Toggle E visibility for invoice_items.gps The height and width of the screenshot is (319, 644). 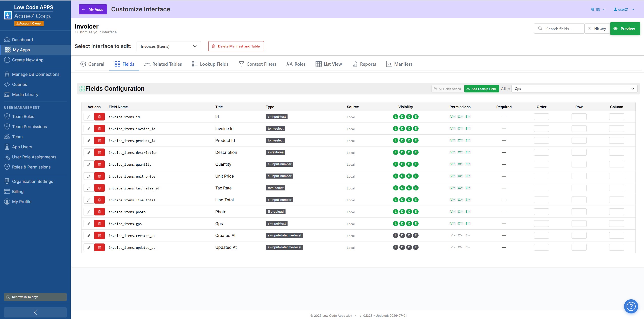[x=416, y=224]
